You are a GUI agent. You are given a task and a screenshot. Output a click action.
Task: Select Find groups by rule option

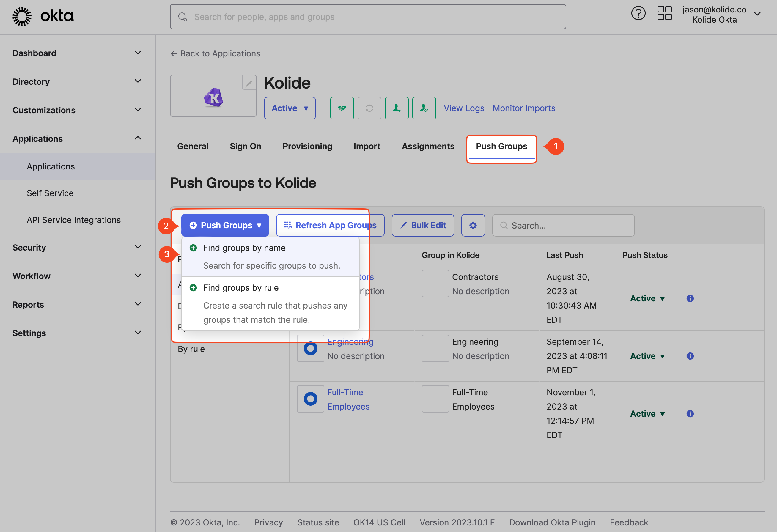click(241, 288)
